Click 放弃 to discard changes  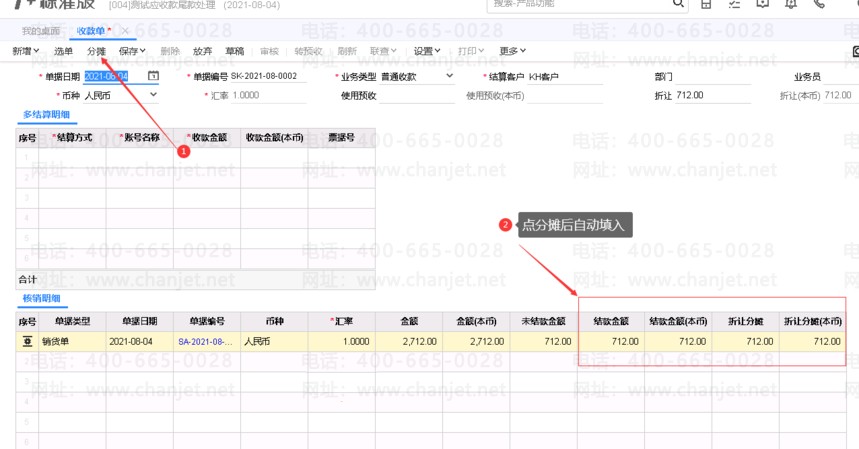coord(202,51)
